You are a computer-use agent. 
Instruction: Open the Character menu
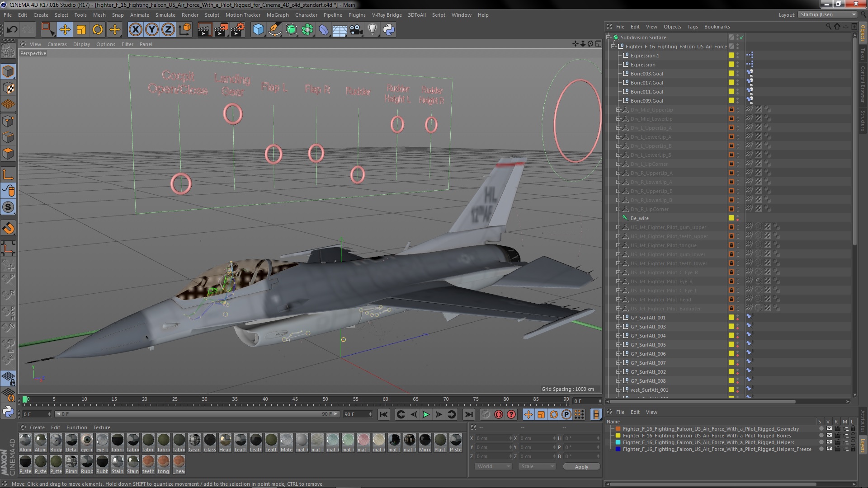click(x=306, y=15)
